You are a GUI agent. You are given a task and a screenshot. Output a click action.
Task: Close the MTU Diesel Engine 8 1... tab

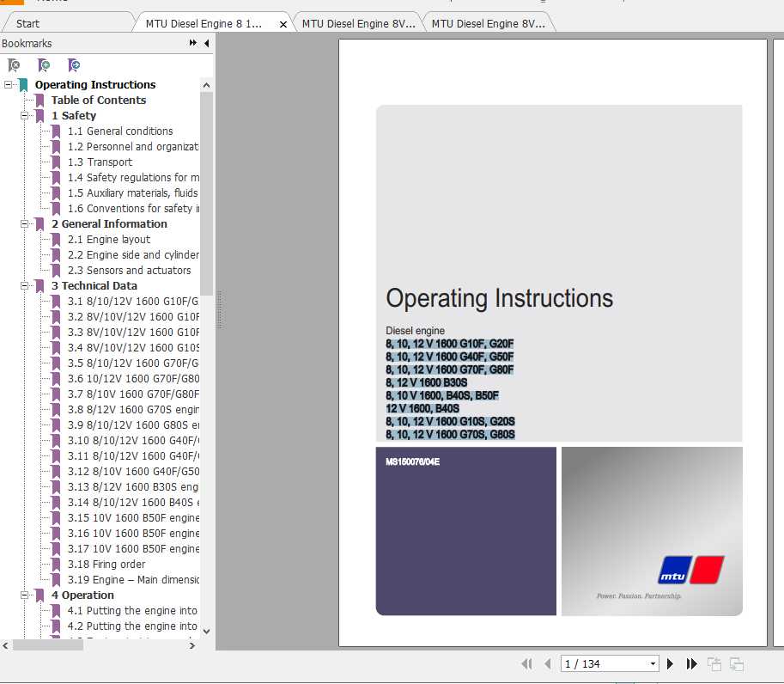283,24
